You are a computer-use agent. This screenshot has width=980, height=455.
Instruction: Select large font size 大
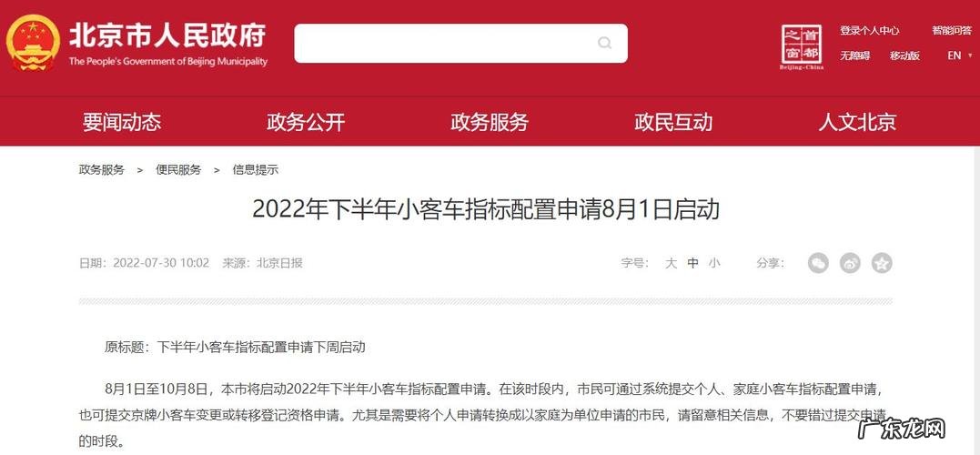(671, 263)
